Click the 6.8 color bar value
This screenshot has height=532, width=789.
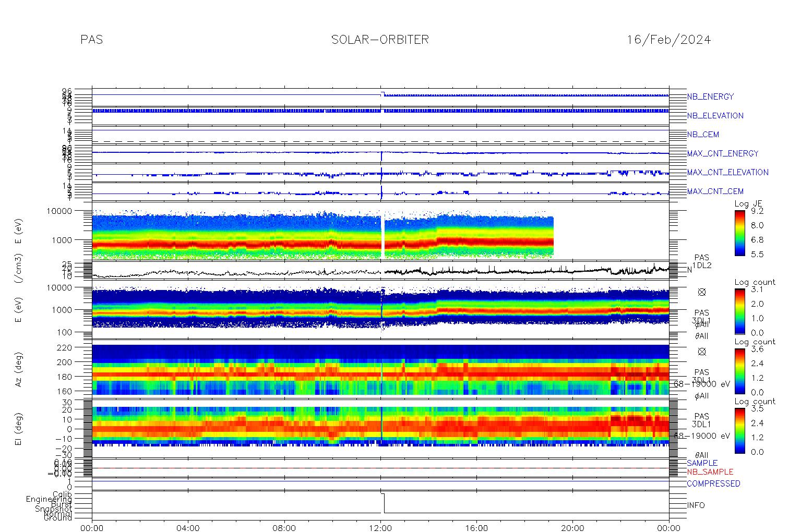point(757,240)
